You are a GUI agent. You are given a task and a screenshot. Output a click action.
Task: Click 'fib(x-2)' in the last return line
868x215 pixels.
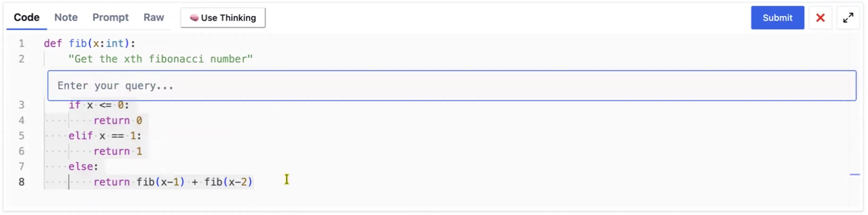pos(228,182)
